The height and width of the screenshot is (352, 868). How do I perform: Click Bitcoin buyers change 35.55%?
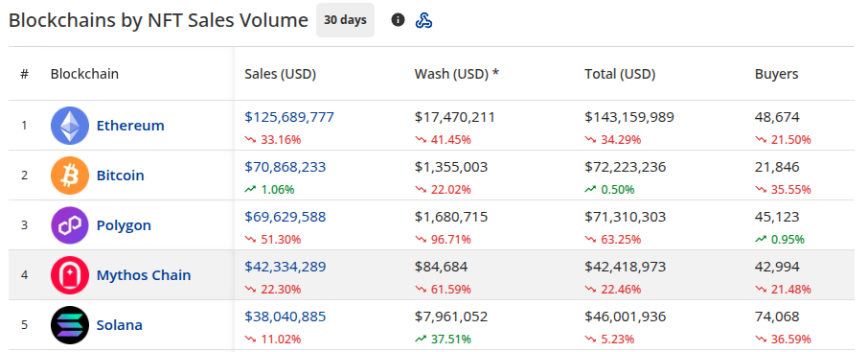784,190
